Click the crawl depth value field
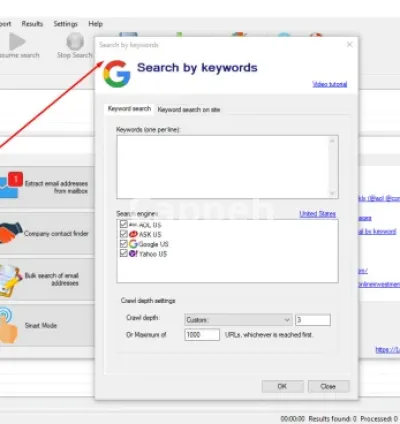This screenshot has height=424, width=400. pos(313,320)
